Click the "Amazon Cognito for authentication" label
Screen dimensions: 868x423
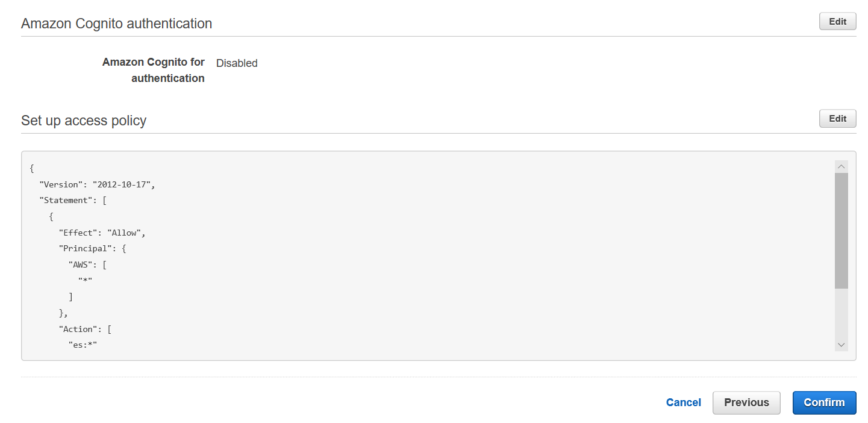(154, 70)
